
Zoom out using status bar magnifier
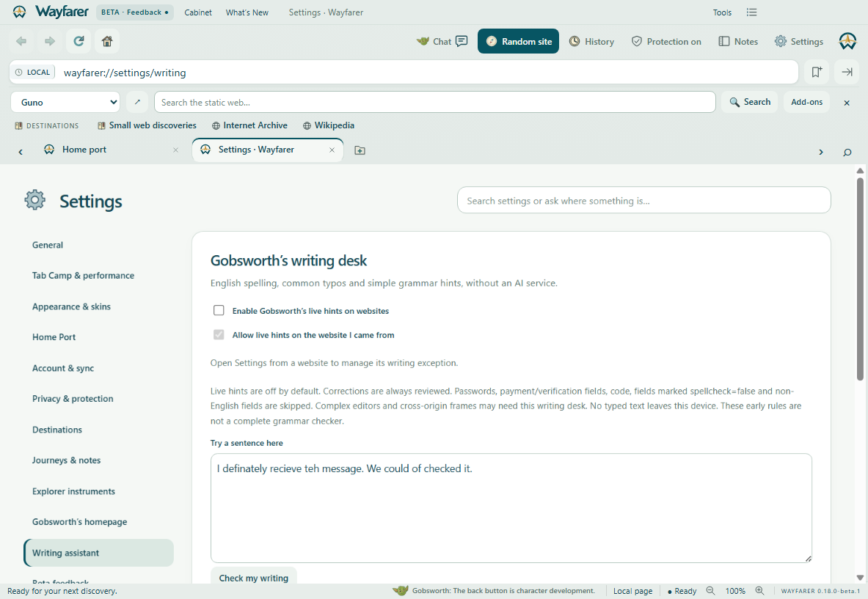pyautogui.click(x=710, y=591)
